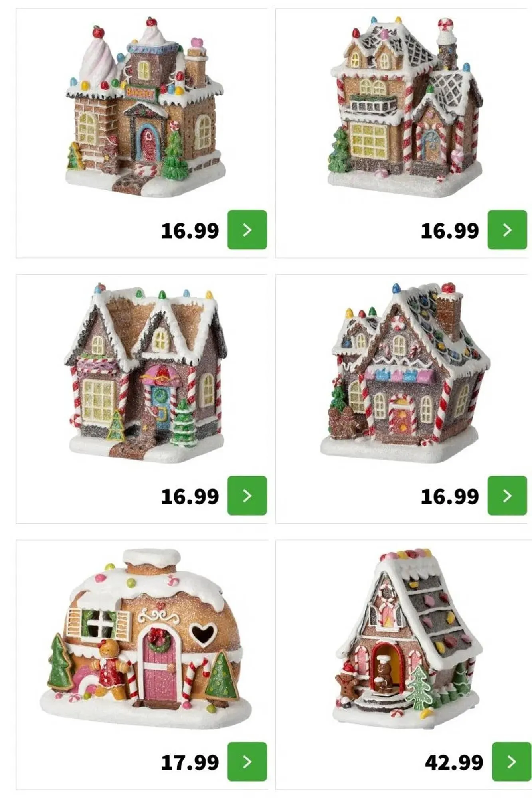
Task: Click the 17.99 price label
Action: (190, 762)
